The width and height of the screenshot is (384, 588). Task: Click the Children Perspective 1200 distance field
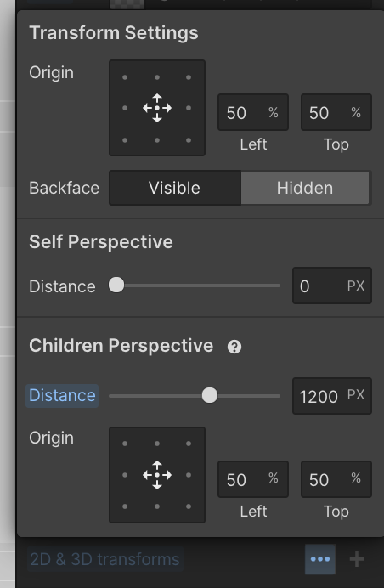click(332, 396)
